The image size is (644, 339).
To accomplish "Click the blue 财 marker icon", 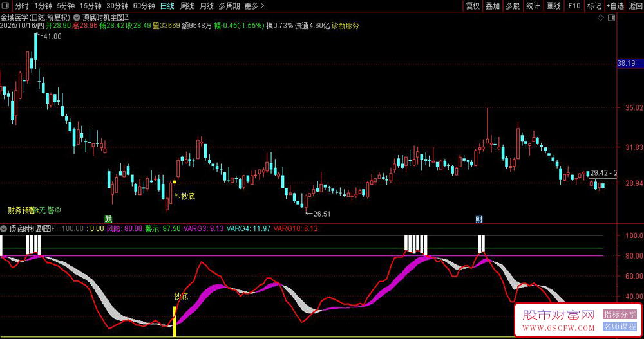I will coord(479,219).
